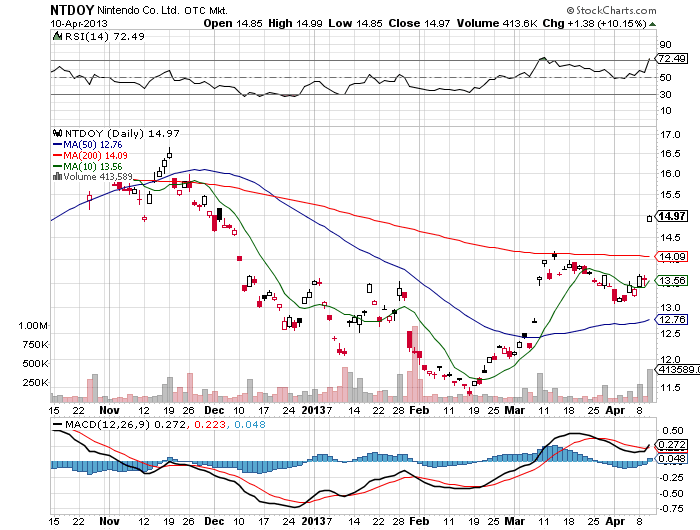Click the red MA(200) 14.09 legend entry

pos(90,155)
